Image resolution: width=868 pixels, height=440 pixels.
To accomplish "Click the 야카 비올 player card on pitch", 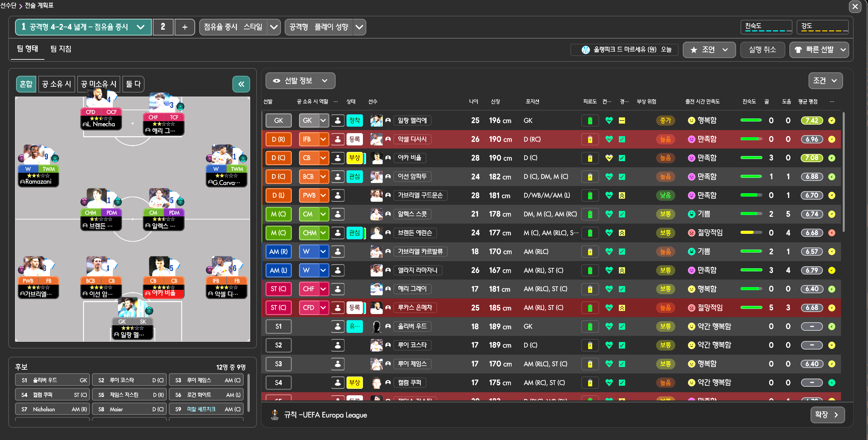I will [163, 278].
